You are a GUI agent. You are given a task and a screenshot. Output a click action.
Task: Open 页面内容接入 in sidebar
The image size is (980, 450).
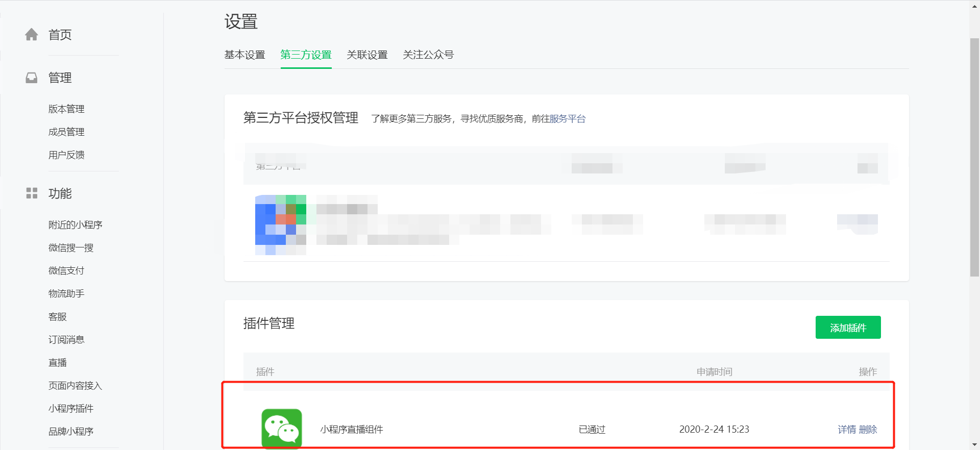76,385
